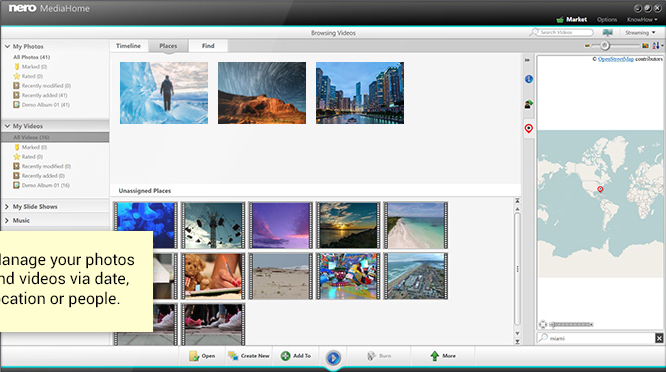
Task: Select the streaming device monitor icon
Action: [608, 33]
